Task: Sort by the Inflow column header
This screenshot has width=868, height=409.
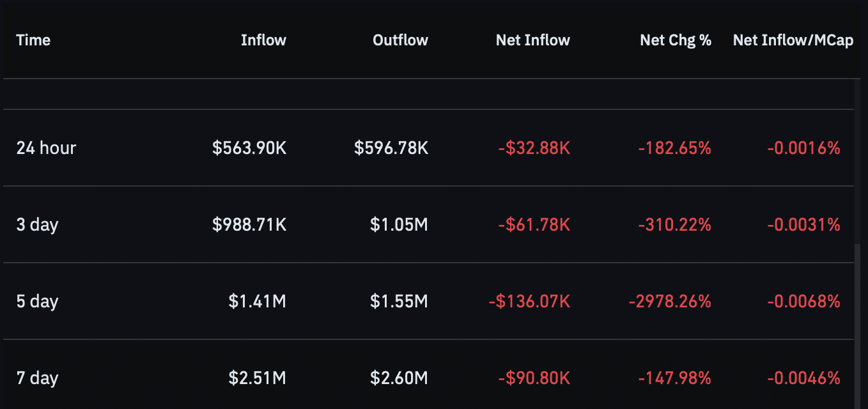Action: click(263, 40)
